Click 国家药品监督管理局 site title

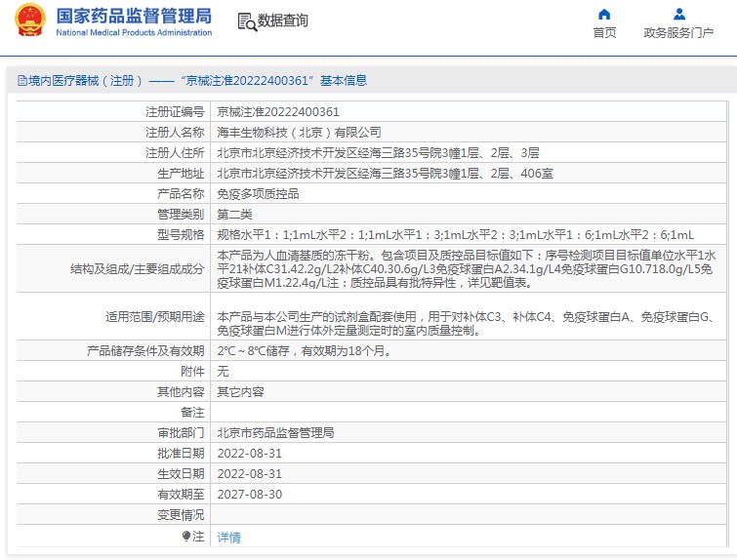(134, 16)
